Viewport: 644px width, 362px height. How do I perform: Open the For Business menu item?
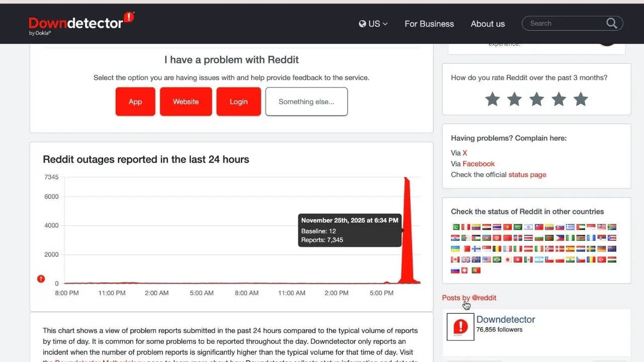429,24
